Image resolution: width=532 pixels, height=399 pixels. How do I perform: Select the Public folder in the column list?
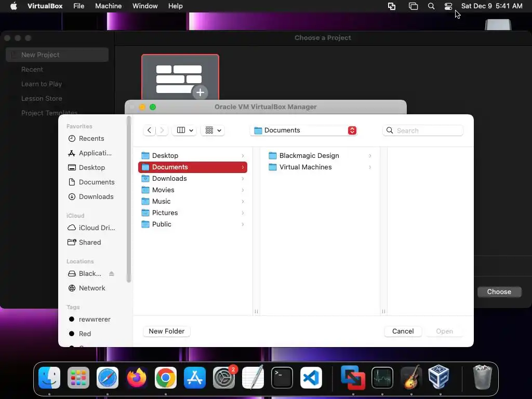coord(193,224)
